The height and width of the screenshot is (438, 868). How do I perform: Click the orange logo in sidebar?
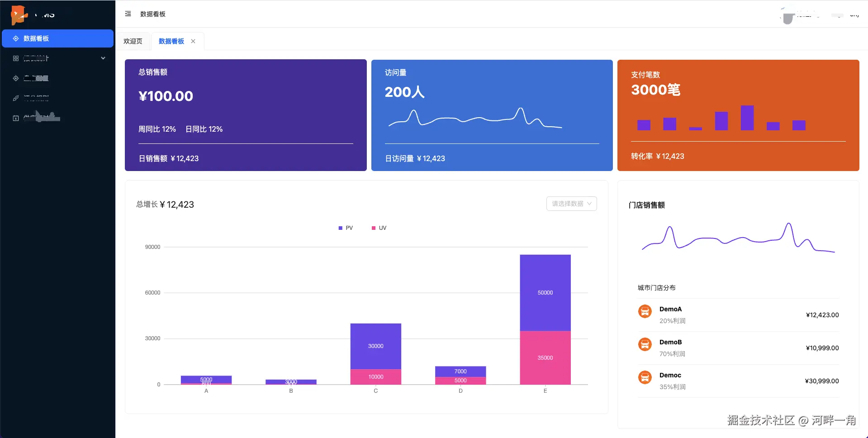(19, 15)
